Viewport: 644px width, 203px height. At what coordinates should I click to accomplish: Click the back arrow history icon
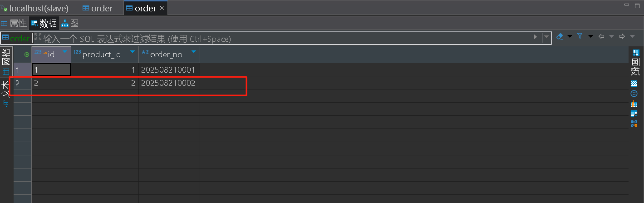(602, 36)
